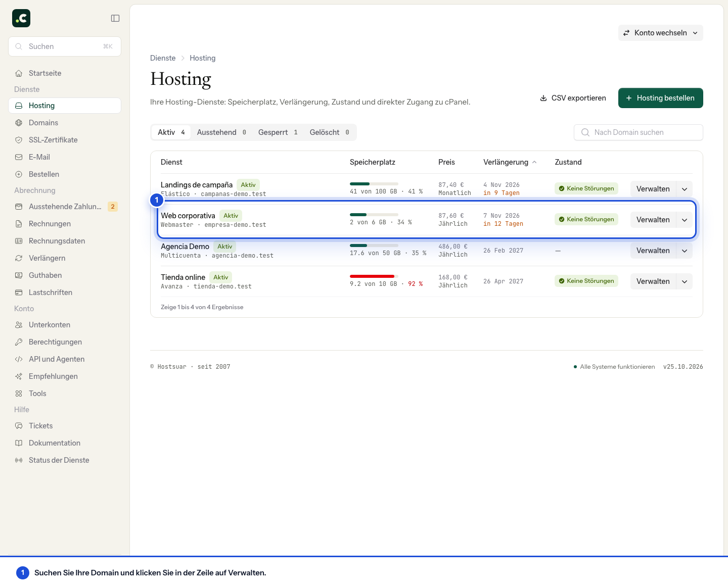The width and height of the screenshot is (728, 588).
Task: Click the Empfehlungen sparkle icon
Action: click(x=19, y=376)
